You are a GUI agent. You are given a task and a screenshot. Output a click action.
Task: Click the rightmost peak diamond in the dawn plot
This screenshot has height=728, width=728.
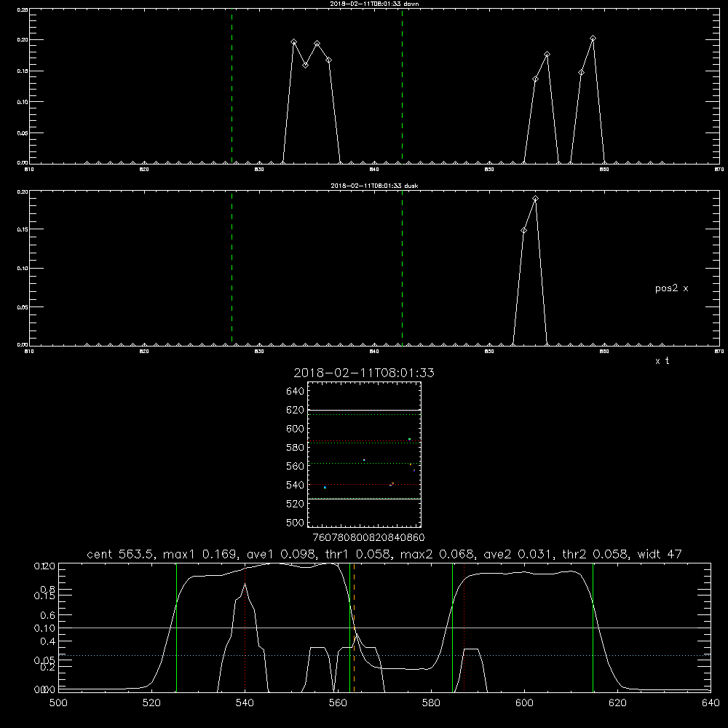(x=593, y=39)
